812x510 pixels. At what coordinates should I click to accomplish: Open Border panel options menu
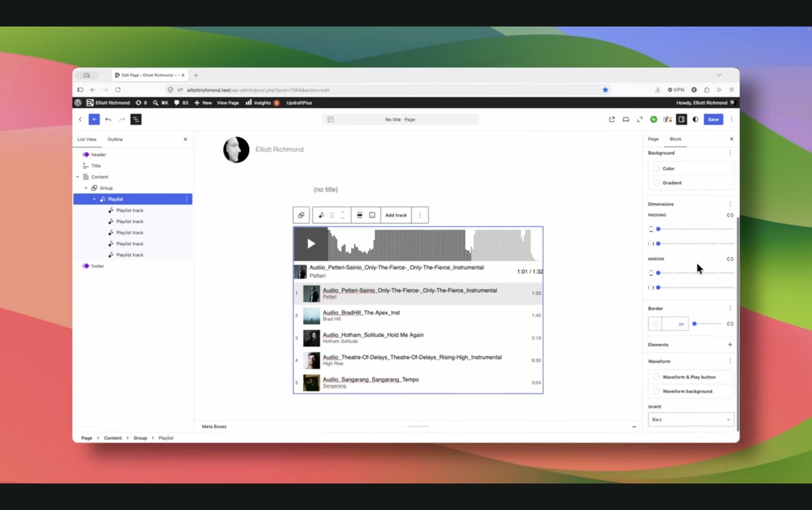(730, 308)
